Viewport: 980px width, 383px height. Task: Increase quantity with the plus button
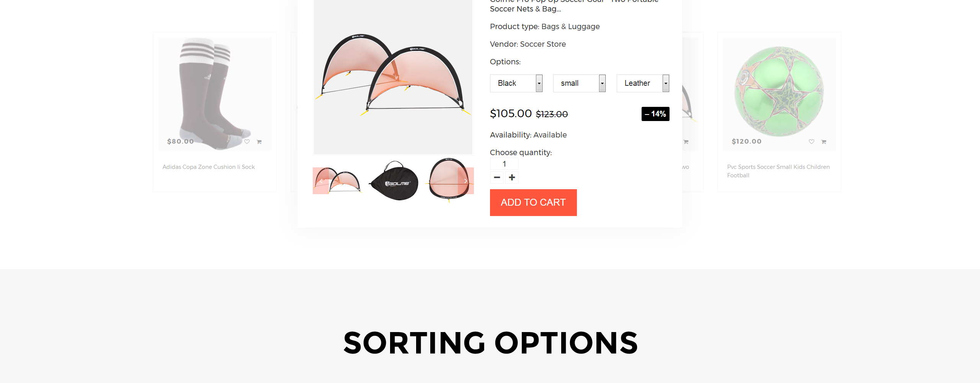(512, 177)
